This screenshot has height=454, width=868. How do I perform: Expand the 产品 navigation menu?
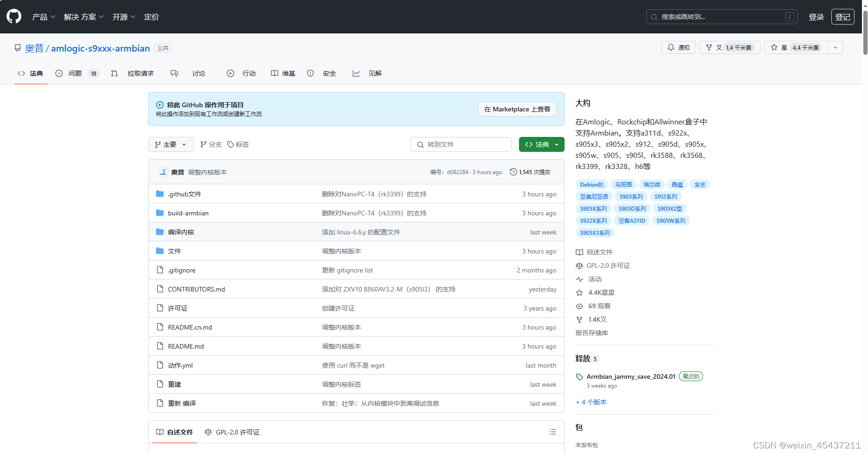tap(44, 17)
